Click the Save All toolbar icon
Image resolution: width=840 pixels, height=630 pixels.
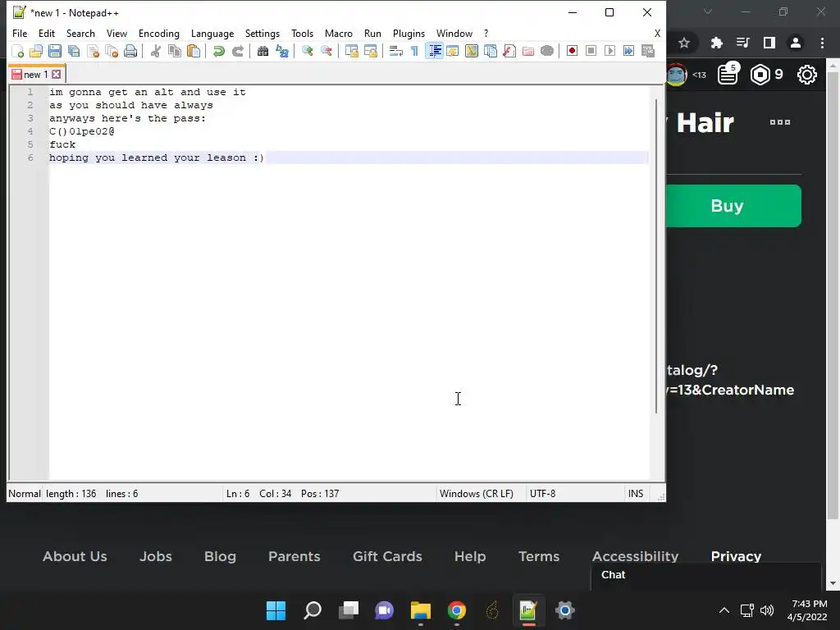tap(74, 51)
